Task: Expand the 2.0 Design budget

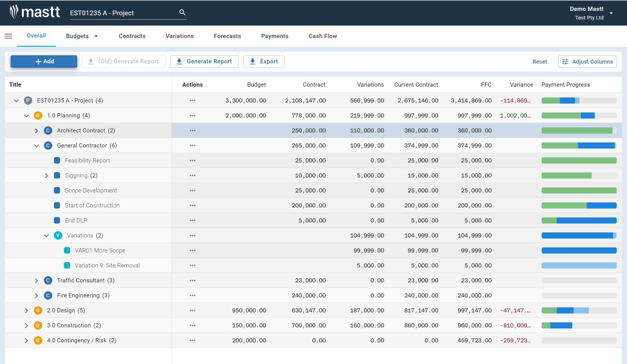Action: tap(26, 310)
